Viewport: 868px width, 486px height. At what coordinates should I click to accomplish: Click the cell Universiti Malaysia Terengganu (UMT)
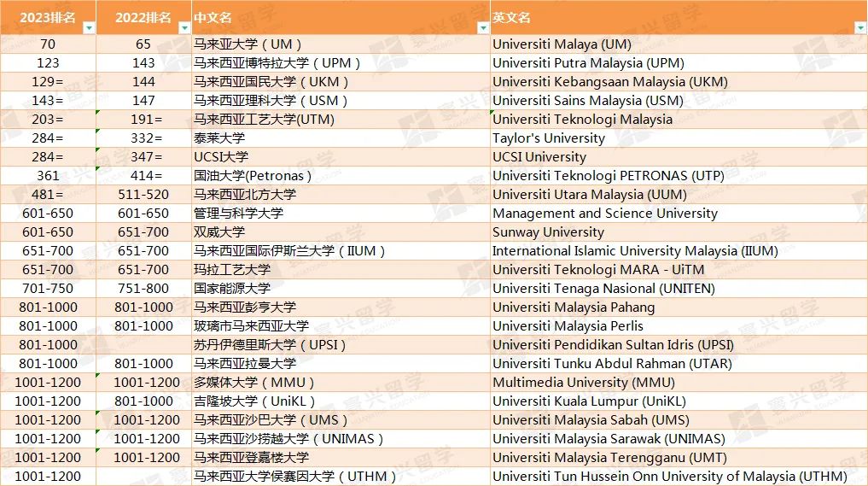click(x=679, y=459)
